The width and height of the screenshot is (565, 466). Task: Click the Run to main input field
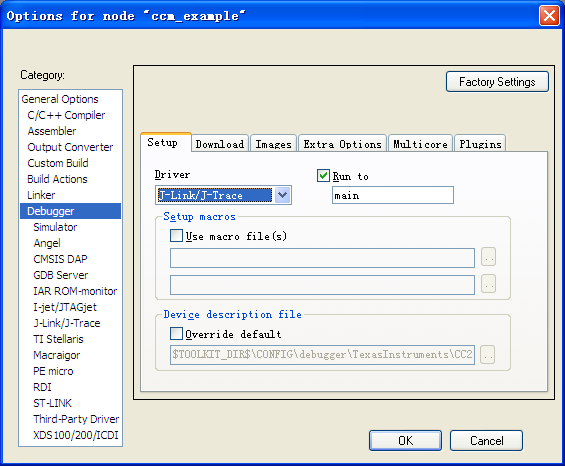pyautogui.click(x=393, y=195)
